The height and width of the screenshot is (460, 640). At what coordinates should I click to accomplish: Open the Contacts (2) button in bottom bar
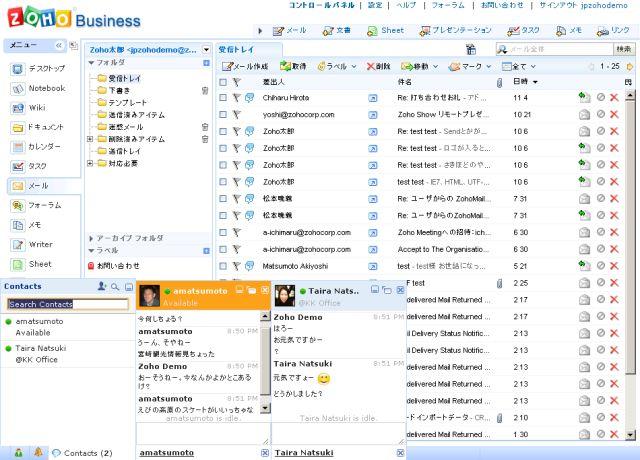(82, 453)
